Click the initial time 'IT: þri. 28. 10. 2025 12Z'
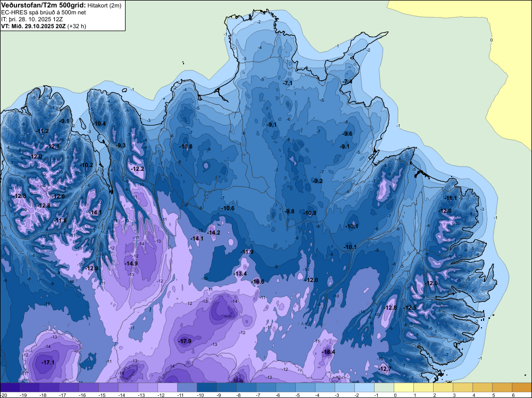The height and width of the screenshot is (398, 532). [x=32, y=19]
